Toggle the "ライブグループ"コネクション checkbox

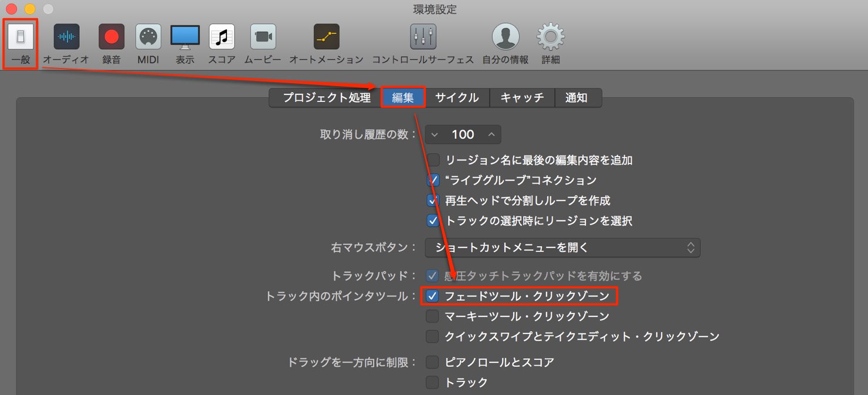tap(433, 180)
